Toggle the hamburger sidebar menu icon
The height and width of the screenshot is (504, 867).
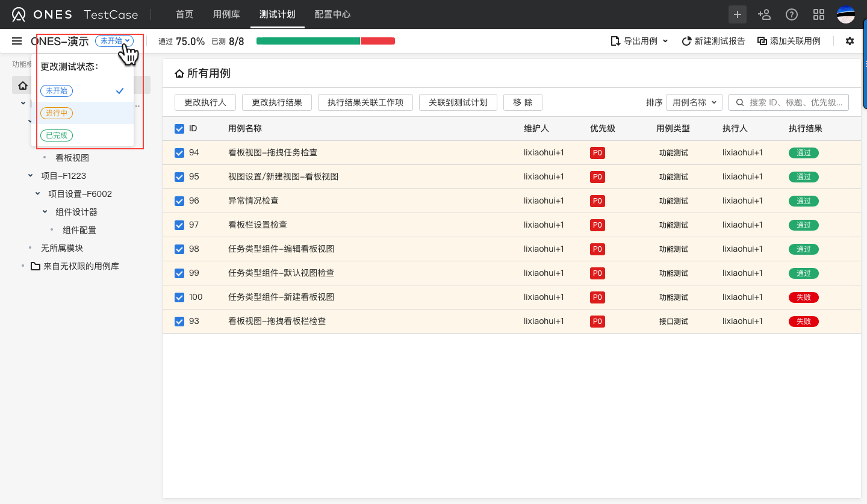click(17, 41)
